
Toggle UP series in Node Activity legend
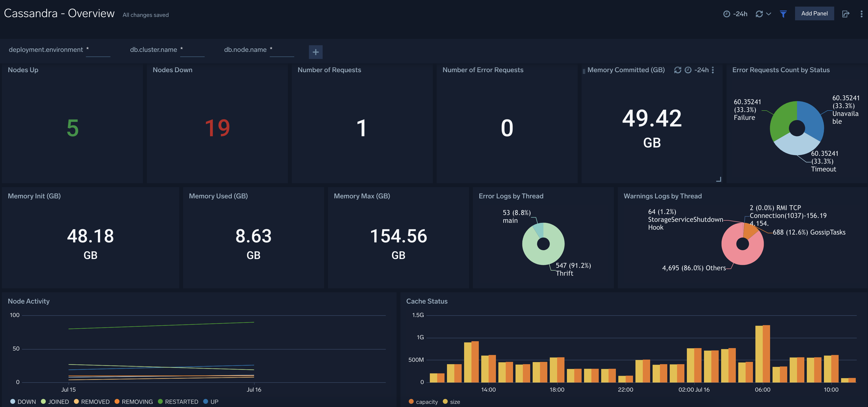211,401
